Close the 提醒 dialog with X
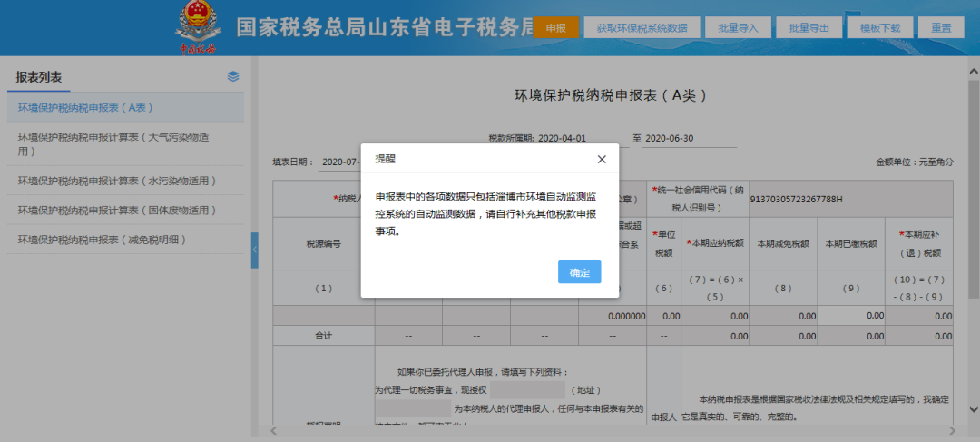 point(602,160)
